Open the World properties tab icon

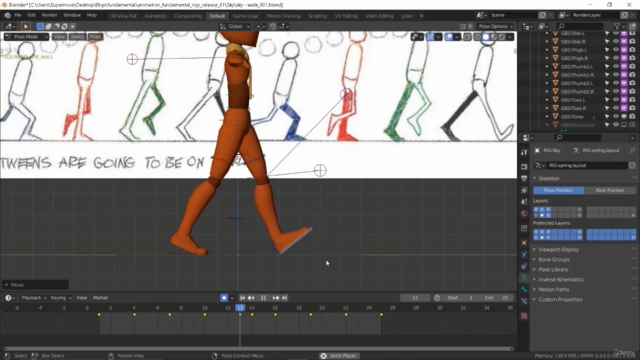(x=524, y=213)
